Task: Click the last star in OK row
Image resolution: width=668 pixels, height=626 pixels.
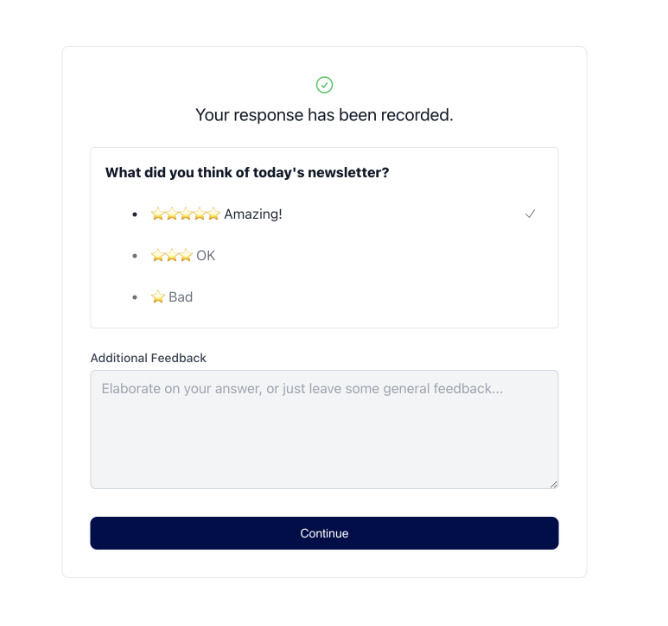Action: pyautogui.click(x=186, y=255)
